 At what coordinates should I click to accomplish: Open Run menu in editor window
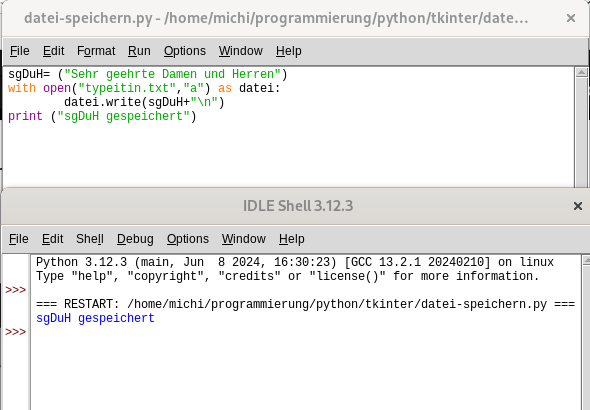[x=139, y=51]
